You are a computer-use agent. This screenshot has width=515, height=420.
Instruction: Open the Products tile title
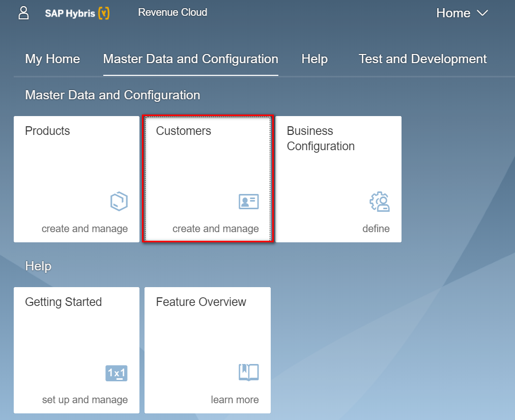tap(47, 131)
